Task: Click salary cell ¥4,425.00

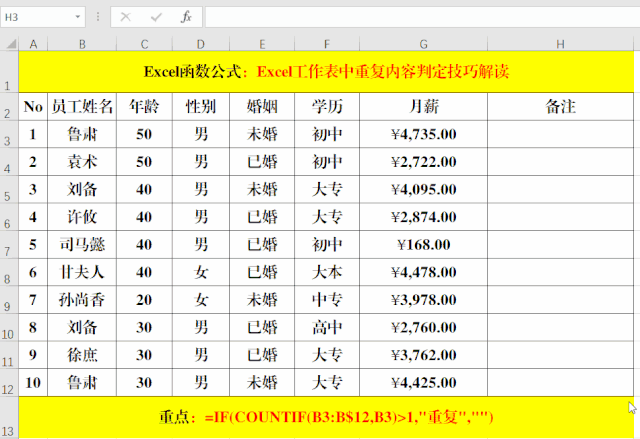Action: (423, 382)
